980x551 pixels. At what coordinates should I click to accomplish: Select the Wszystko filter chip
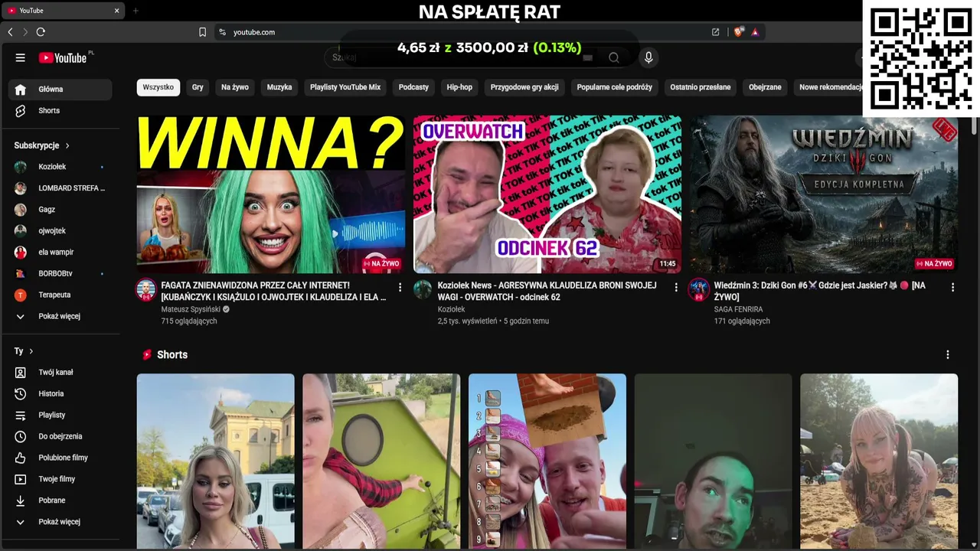[158, 87]
